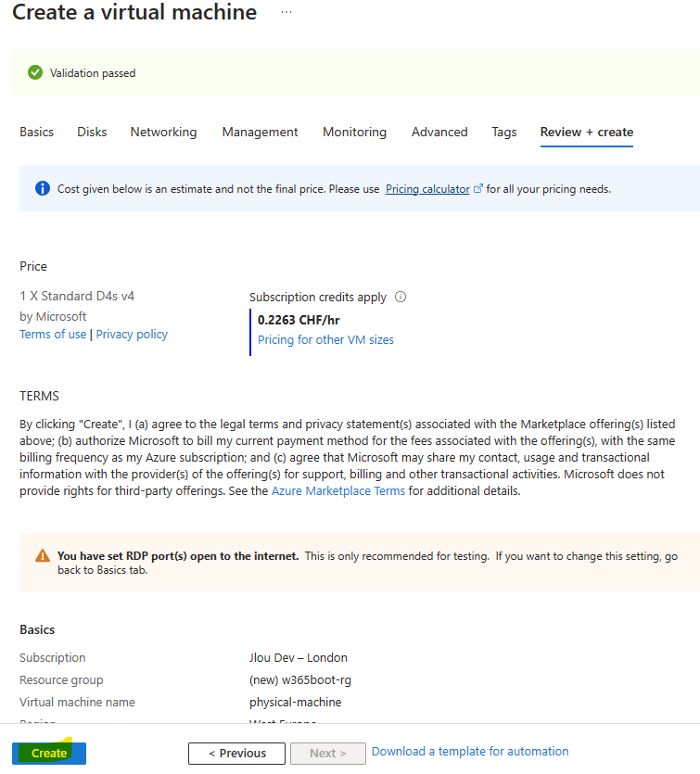700x774 pixels.
Task: Click the TERMS heading
Action: point(39,396)
